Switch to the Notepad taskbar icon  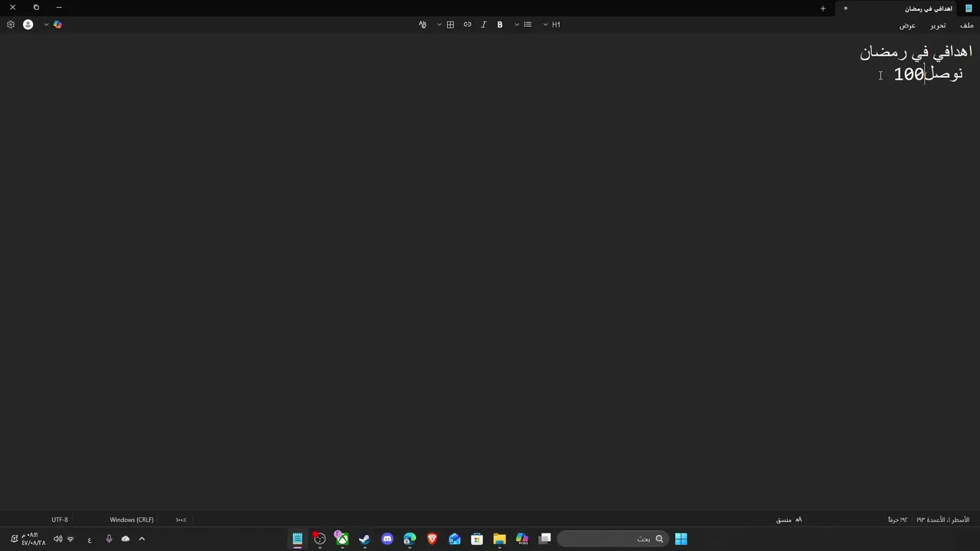(297, 539)
